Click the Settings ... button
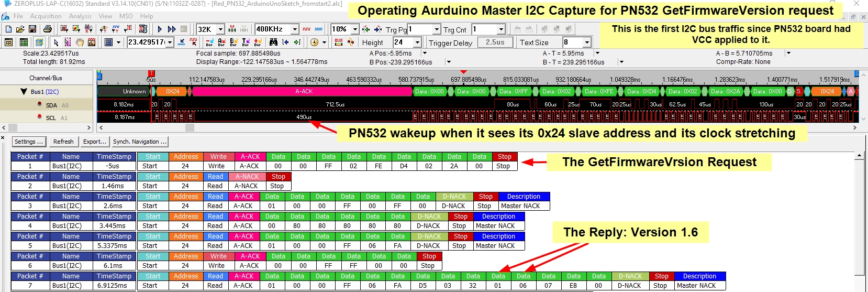 [x=28, y=142]
